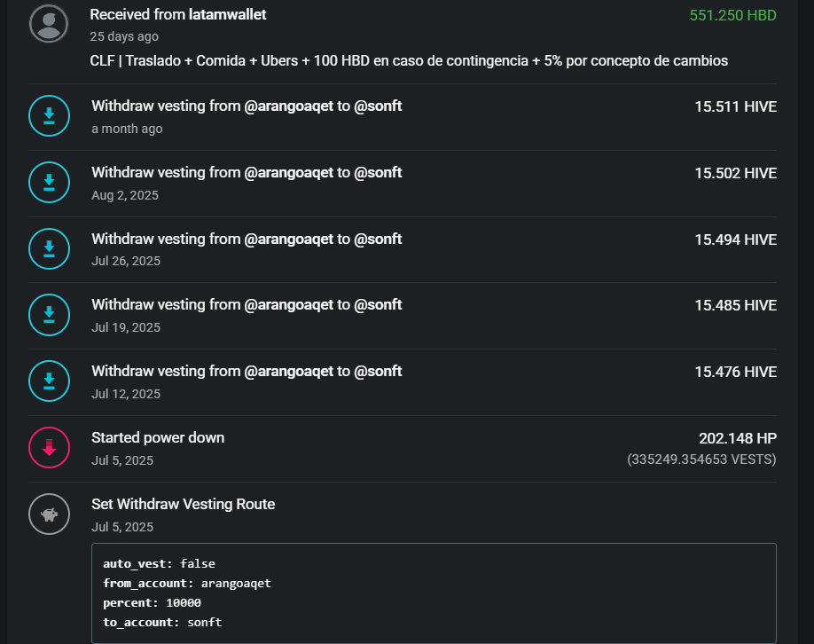Click the latamwallet user avatar icon
This screenshot has width=814, height=644.
click(x=49, y=24)
